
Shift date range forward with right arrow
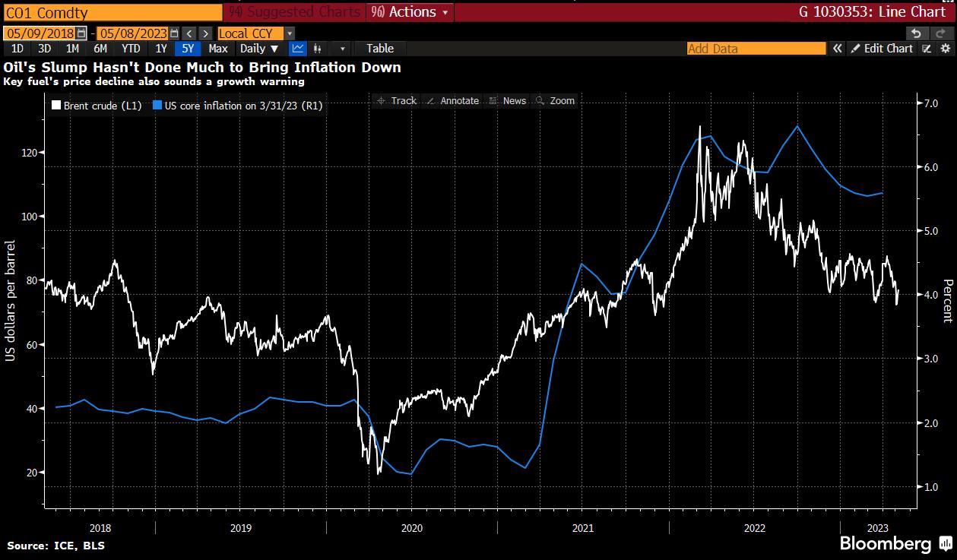point(206,33)
